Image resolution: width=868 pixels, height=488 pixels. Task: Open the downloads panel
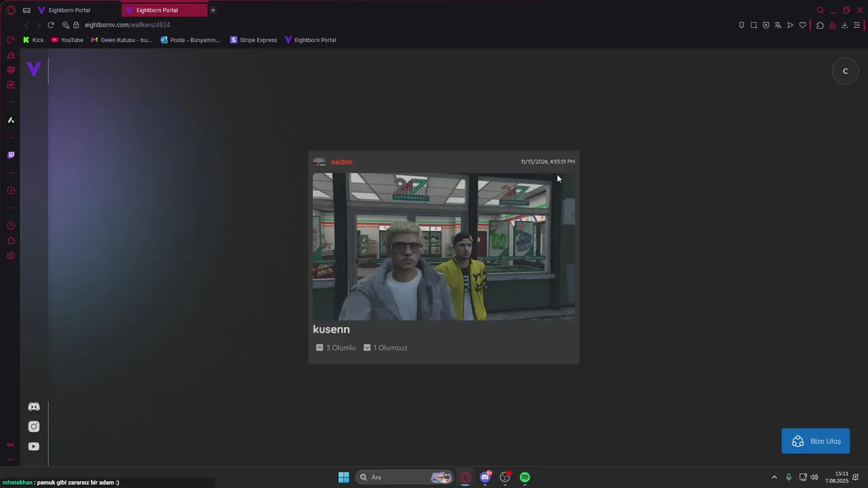844,25
